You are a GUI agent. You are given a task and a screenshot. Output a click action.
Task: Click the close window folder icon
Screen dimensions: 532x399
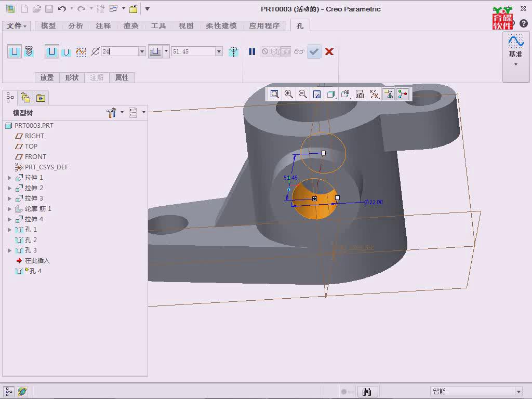pyautogui.click(x=134, y=9)
